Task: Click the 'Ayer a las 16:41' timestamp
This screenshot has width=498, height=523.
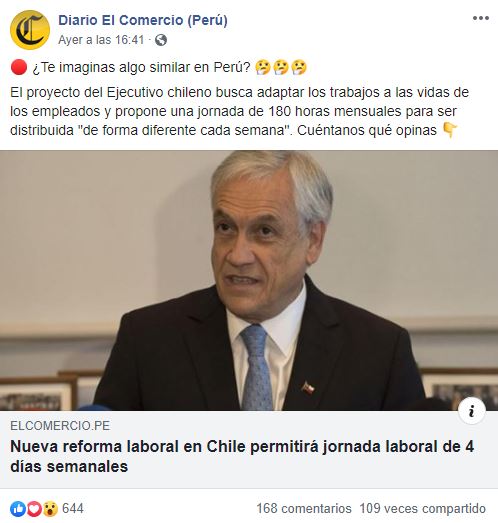Action: click(x=101, y=40)
